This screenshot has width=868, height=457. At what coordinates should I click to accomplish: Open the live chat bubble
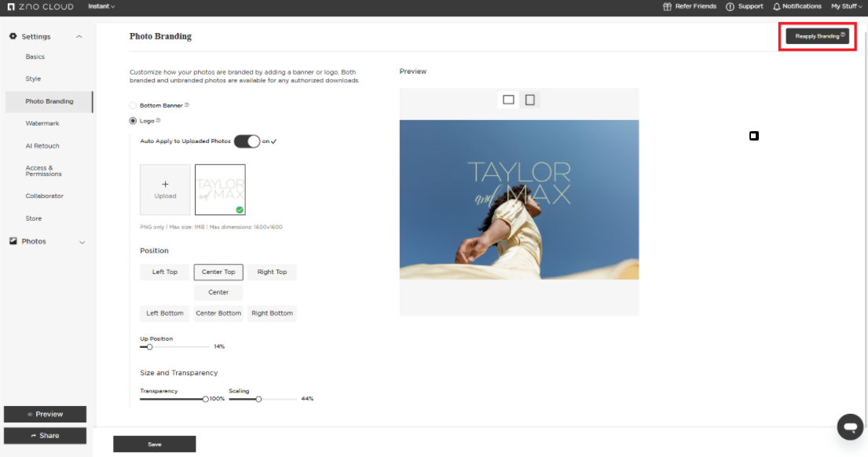849,426
